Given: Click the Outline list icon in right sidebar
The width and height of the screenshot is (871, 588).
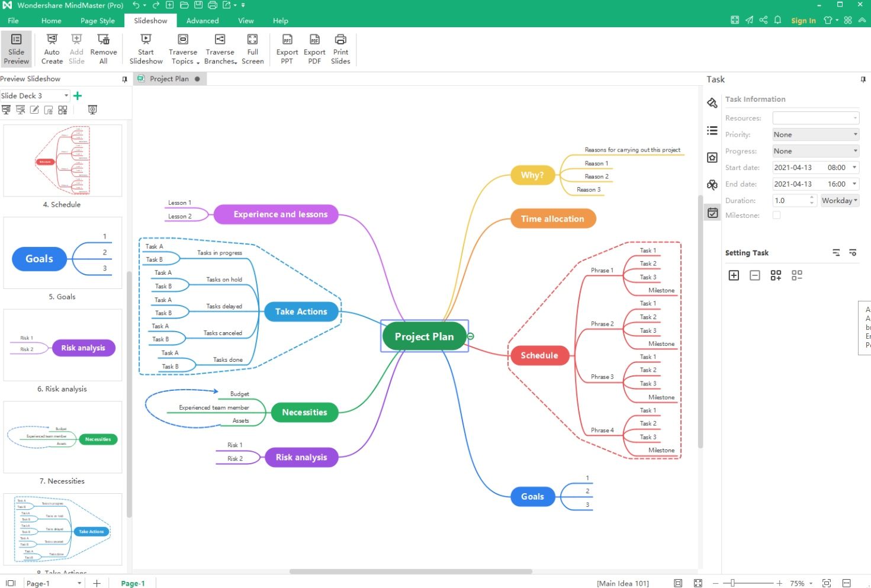Looking at the screenshot, I should [712, 130].
